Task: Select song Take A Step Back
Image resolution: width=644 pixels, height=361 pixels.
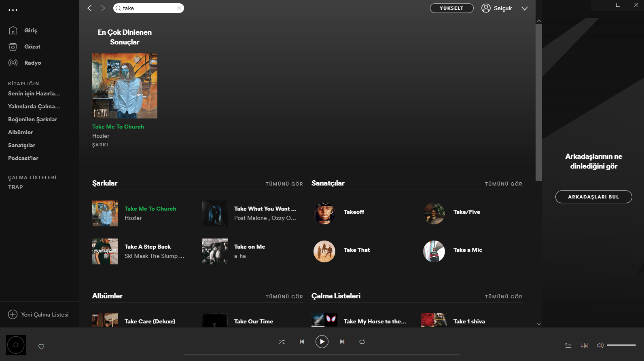Action: point(148,247)
